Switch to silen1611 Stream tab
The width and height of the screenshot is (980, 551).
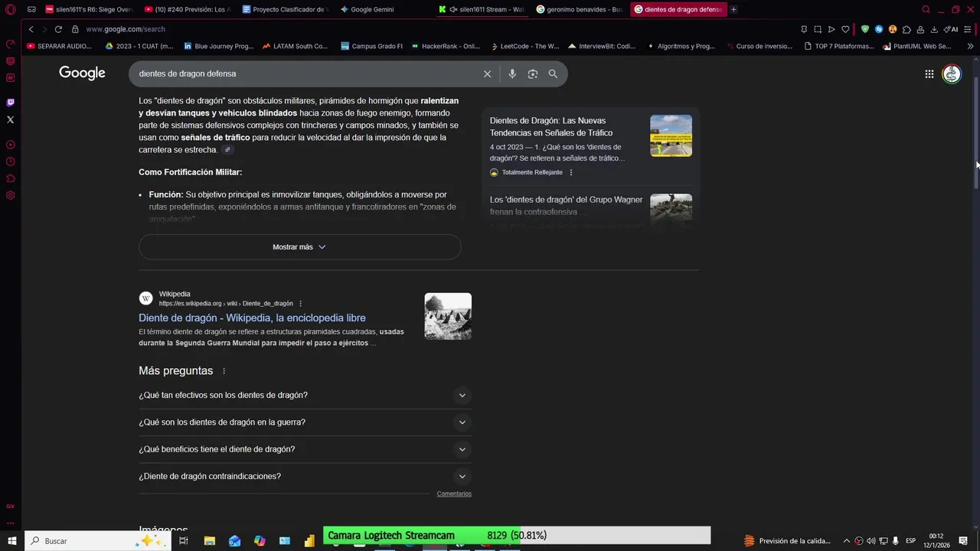pyautogui.click(x=482, y=10)
